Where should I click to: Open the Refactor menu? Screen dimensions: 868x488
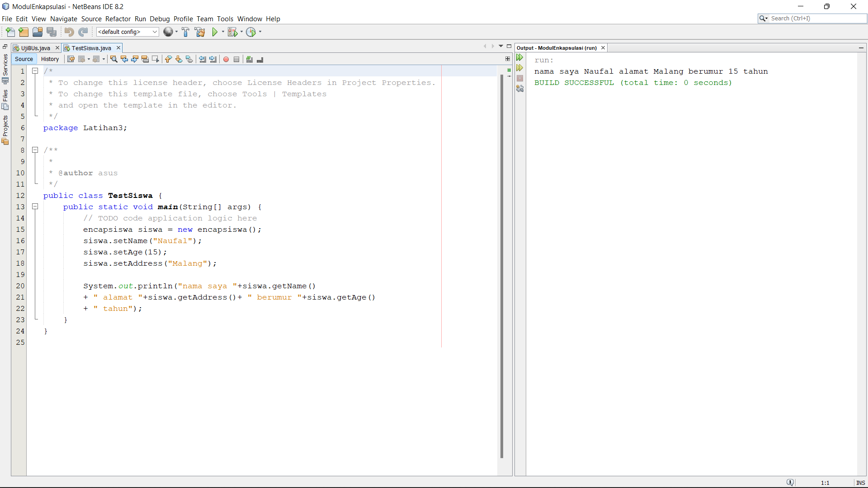[118, 19]
